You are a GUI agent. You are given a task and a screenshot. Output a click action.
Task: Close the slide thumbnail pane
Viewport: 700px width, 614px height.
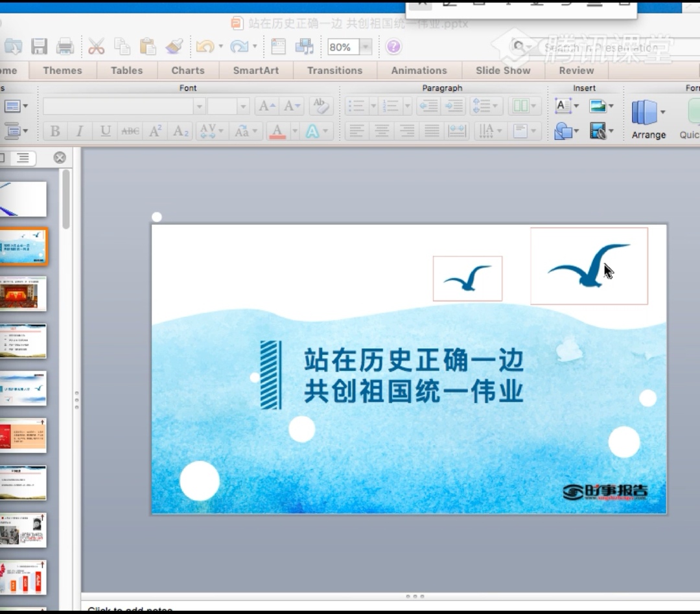pos(60,157)
